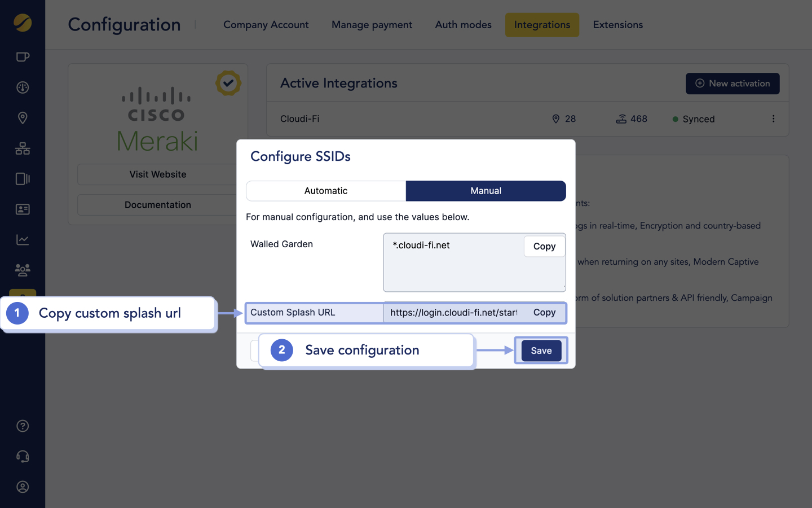Open the dashboard gauge icon in sidebar
This screenshot has height=508, width=812.
pos(22,87)
